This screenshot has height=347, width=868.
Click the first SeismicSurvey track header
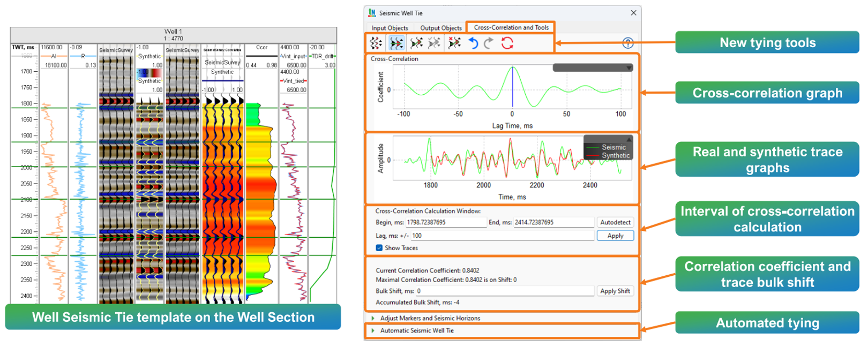click(116, 50)
